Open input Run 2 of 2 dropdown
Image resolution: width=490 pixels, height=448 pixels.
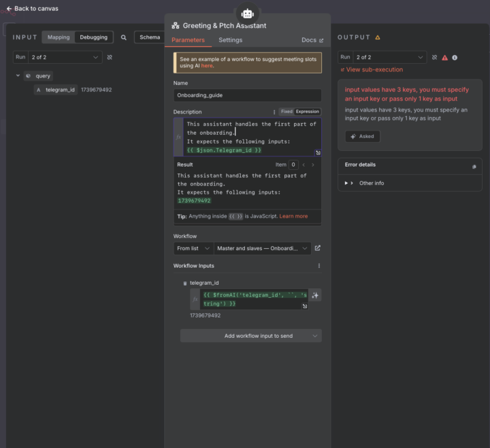65,57
